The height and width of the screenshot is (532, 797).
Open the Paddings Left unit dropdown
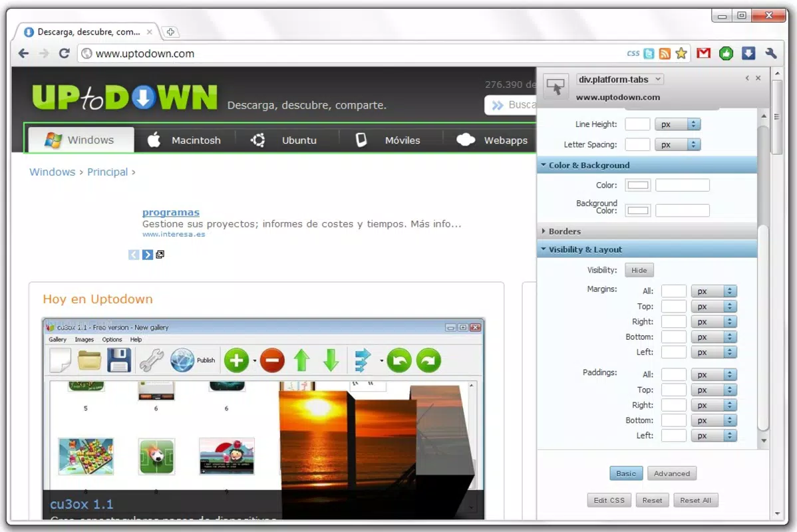click(714, 436)
